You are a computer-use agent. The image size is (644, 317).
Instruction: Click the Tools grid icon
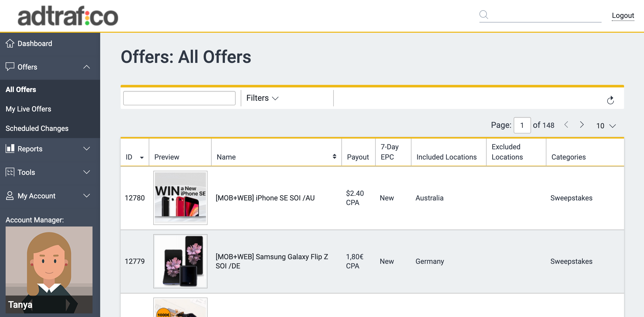pyautogui.click(x=10, y=172)
